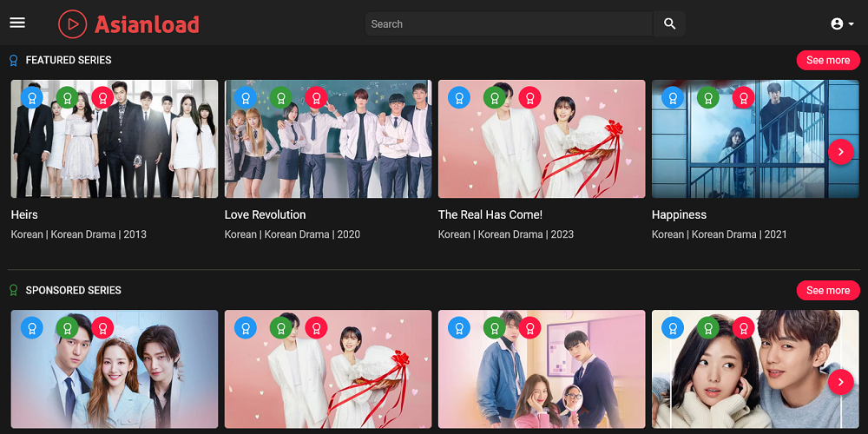Click blue badge on first sponsored wedding poster

click(32, 328)
